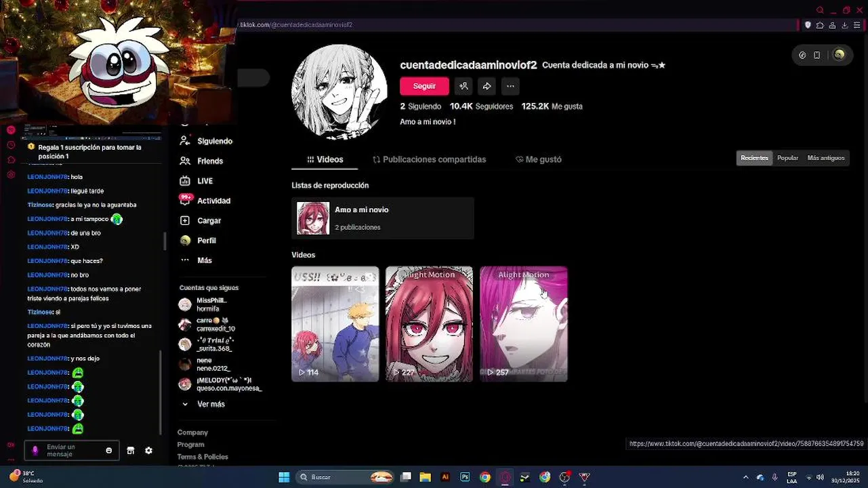Click the phone app icon in the header
This screenshot has height=488, width=868.
817,55
